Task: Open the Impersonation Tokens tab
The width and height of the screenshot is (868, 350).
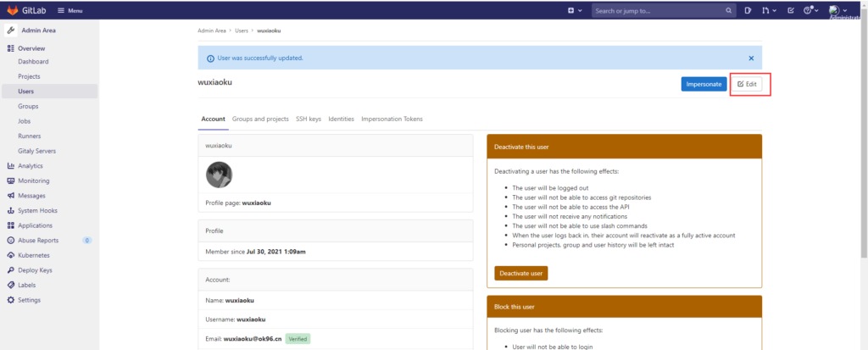Action: 392,119
